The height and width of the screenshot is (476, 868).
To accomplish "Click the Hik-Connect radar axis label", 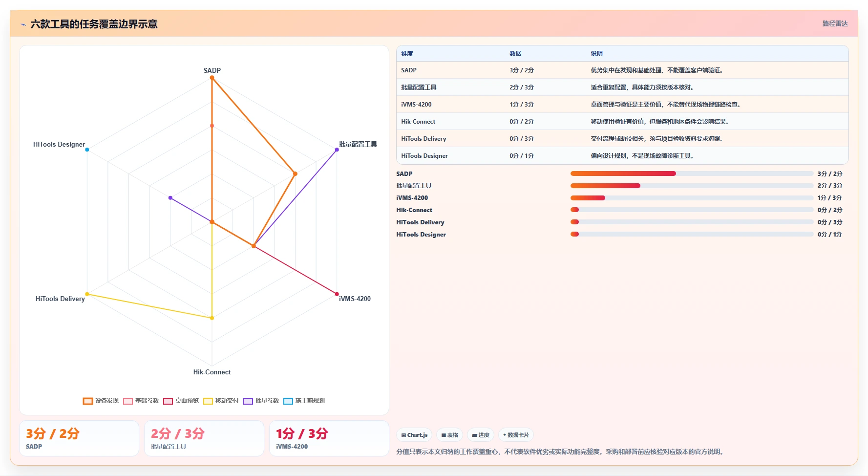I will pos(212,372).
